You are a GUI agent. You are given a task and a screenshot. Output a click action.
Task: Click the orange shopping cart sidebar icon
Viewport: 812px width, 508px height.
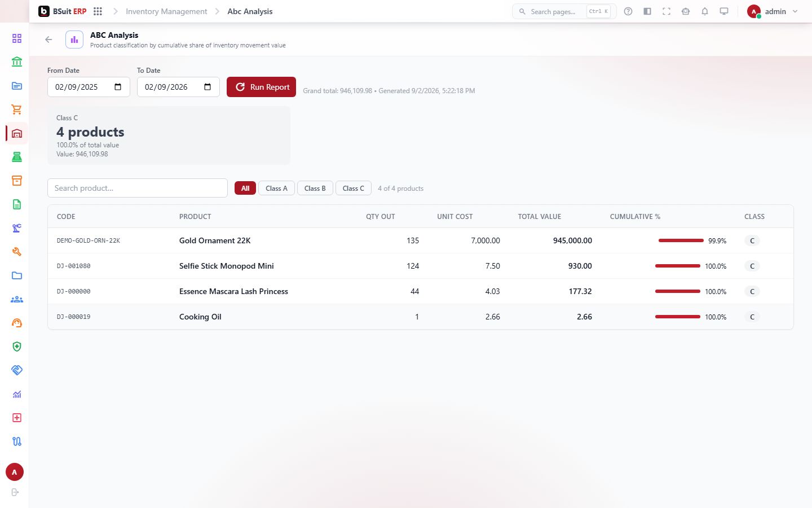pos(17,110)
